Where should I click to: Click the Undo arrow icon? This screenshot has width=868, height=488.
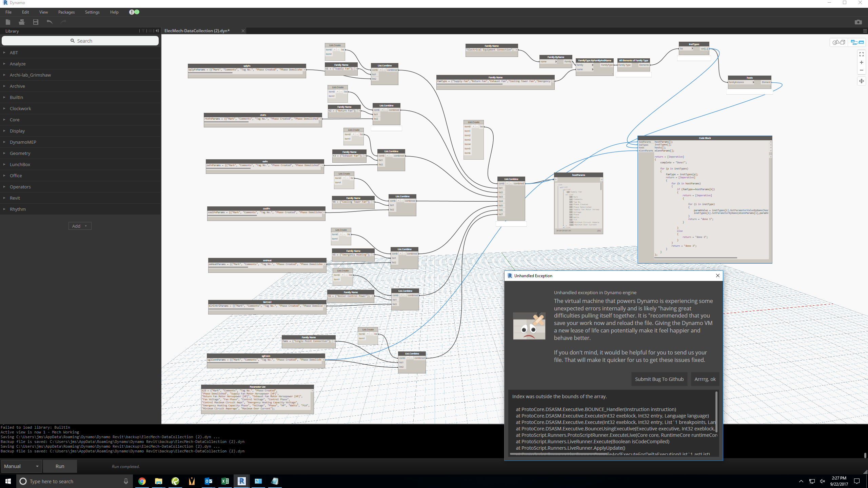click(x=50, y=22)
